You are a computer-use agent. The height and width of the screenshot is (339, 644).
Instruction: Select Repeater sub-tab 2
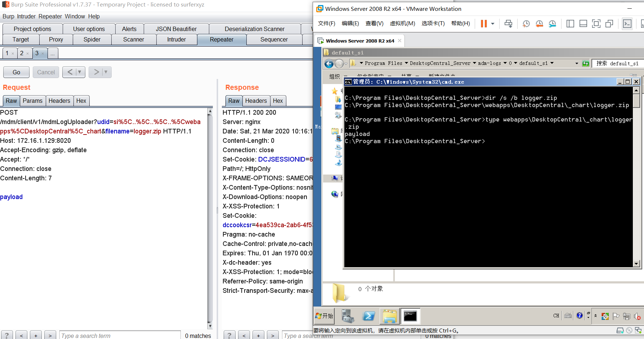pos(22,53)
